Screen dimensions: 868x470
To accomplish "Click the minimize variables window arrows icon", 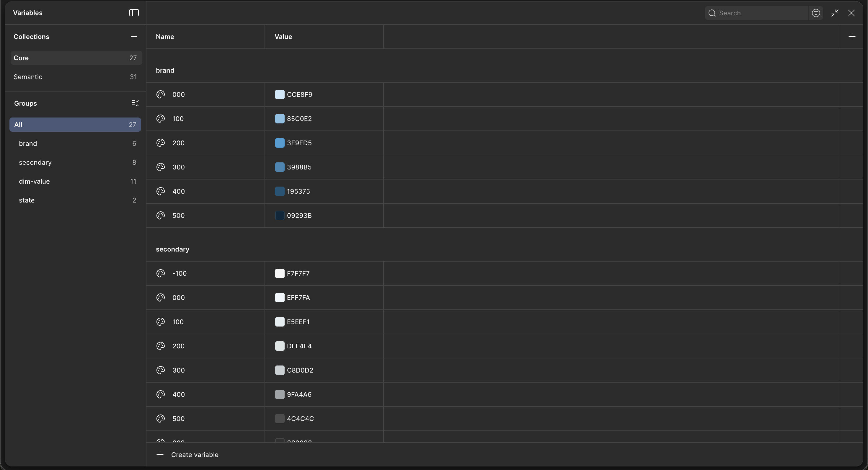I will pyautogui.click(x=835, y=13).
